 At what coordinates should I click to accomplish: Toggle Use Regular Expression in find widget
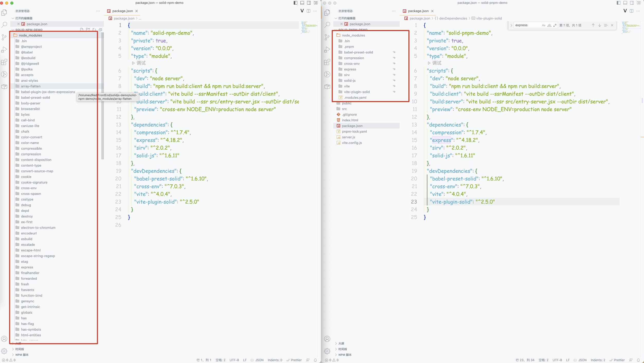click(x=555, y=25)
